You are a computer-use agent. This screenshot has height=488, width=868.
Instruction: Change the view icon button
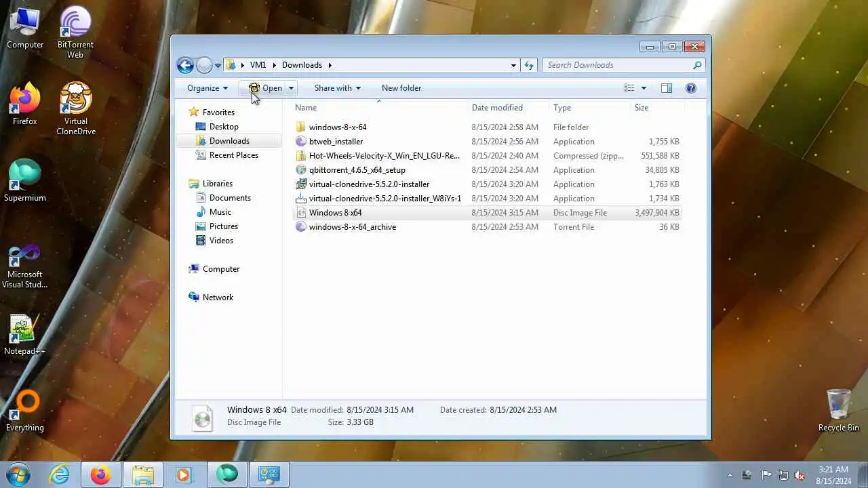(x=629, y=88)
